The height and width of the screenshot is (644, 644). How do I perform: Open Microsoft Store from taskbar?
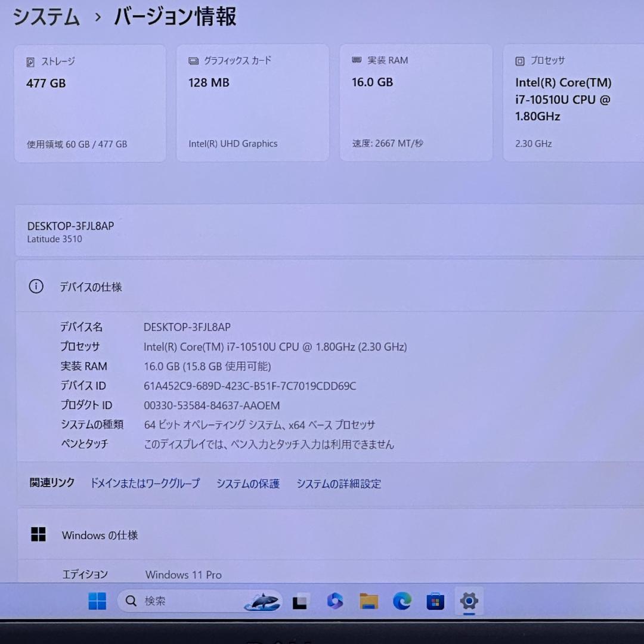[435, 601]
